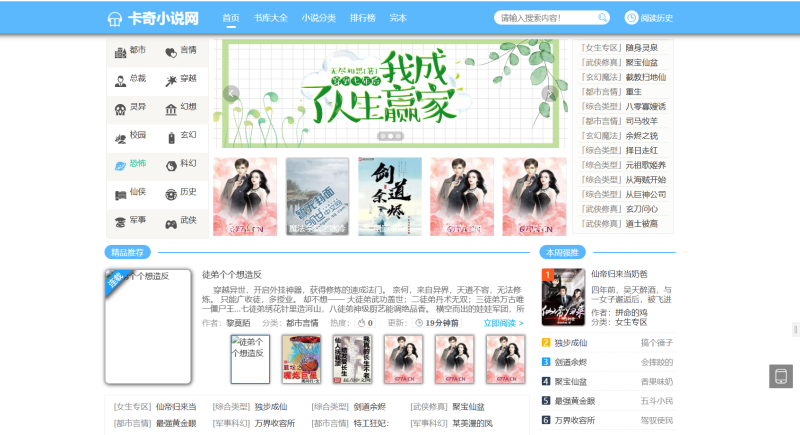Open the 从海贼开始 link
The width and height of the screenshot is (800, 435).
(x=646, y=180)
